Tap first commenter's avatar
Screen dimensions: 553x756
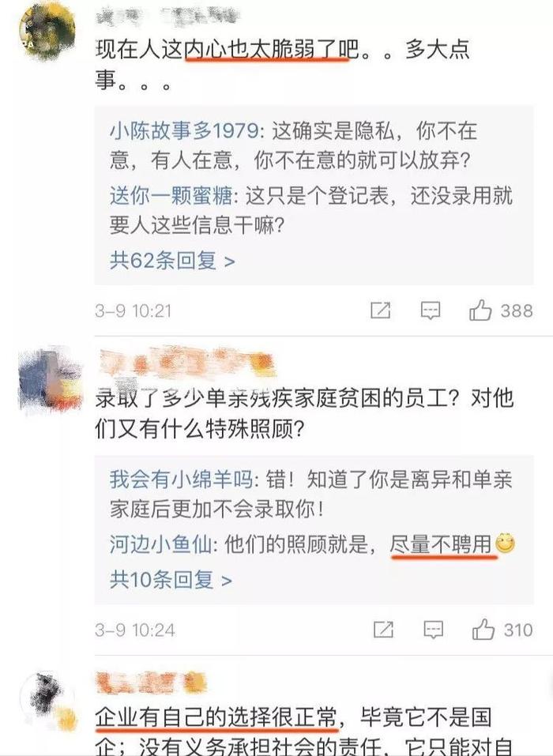point(47,29)
